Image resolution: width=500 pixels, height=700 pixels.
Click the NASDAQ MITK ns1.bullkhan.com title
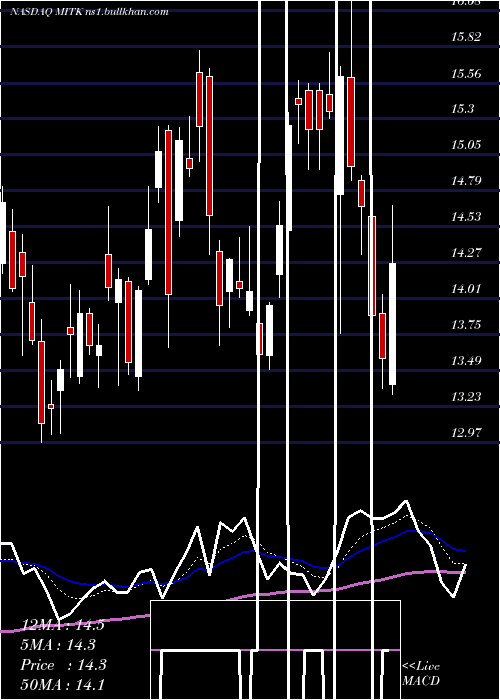(90, 12)
